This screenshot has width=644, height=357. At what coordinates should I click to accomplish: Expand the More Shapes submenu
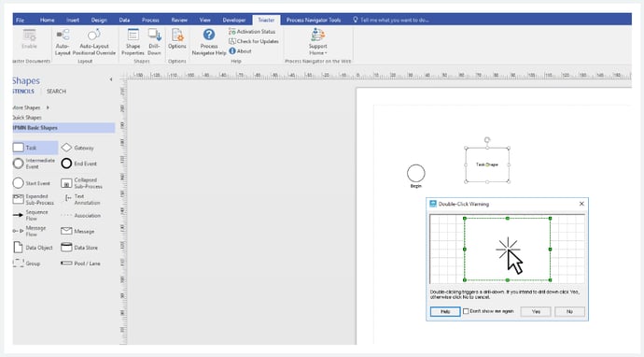click(x=30, y=107)
